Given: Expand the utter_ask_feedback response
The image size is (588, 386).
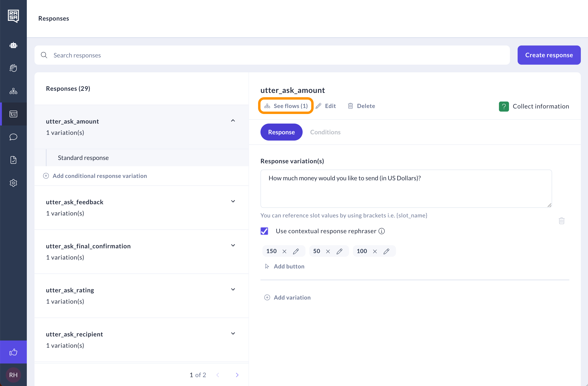Looking at the screenshot, I should (x=233, y=201).
